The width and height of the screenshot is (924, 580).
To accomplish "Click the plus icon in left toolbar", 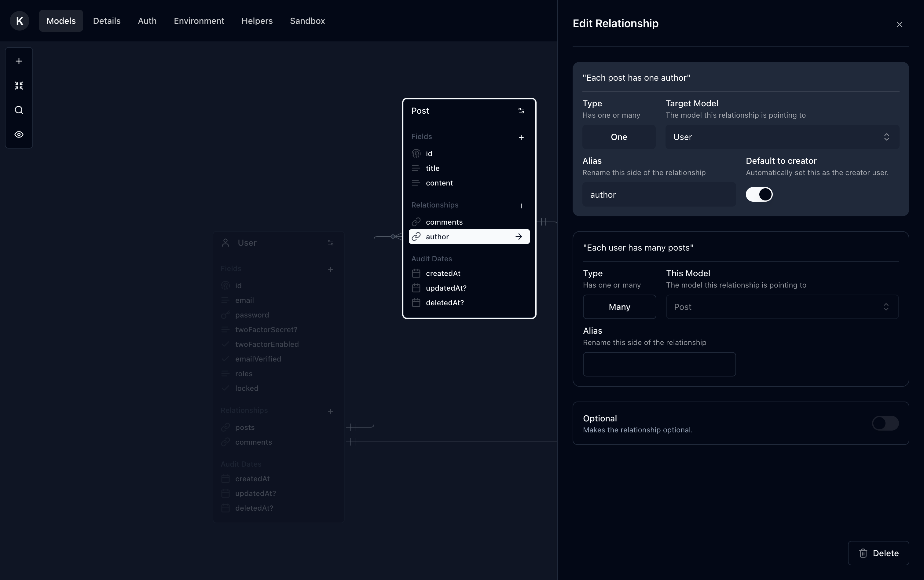I will coord(19,61).
